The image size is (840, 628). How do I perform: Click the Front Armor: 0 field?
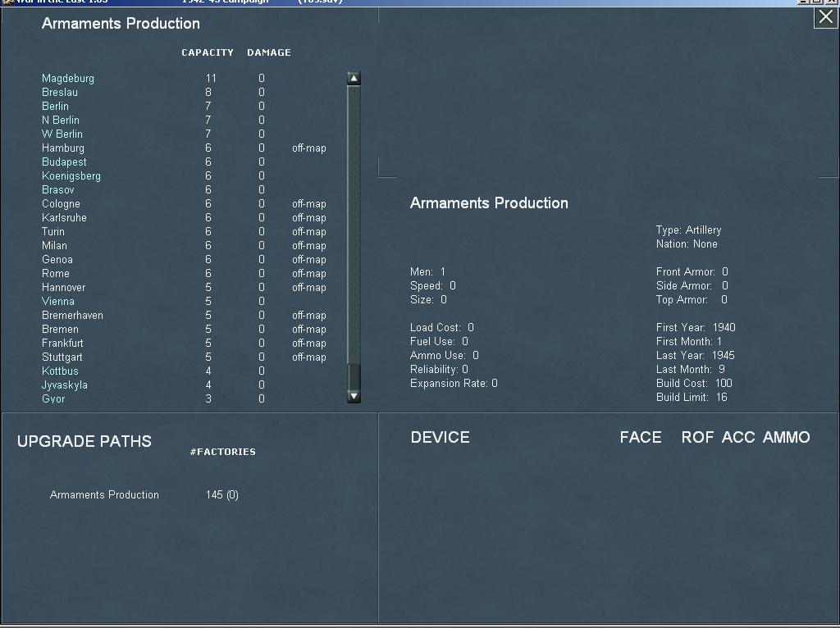tap(692, 271)
